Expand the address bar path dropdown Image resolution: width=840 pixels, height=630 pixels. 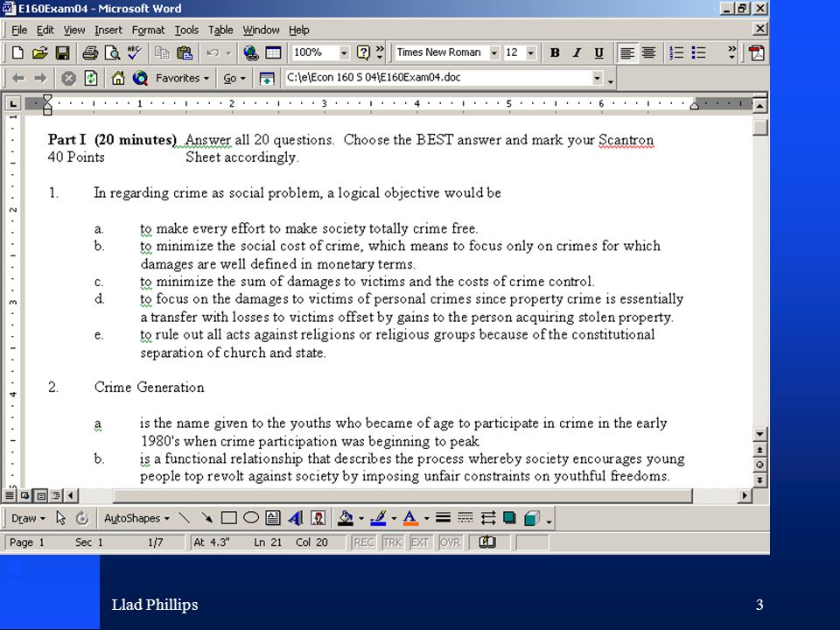(598, 78)
